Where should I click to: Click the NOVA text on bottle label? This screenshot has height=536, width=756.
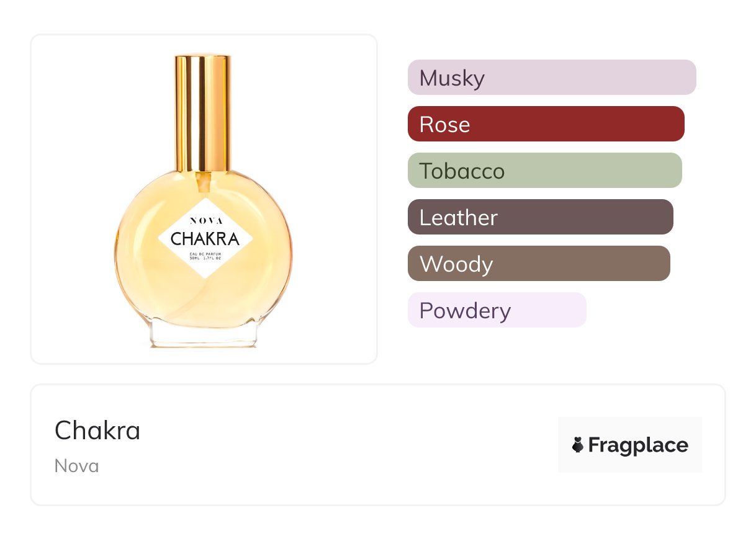(205, 220)
